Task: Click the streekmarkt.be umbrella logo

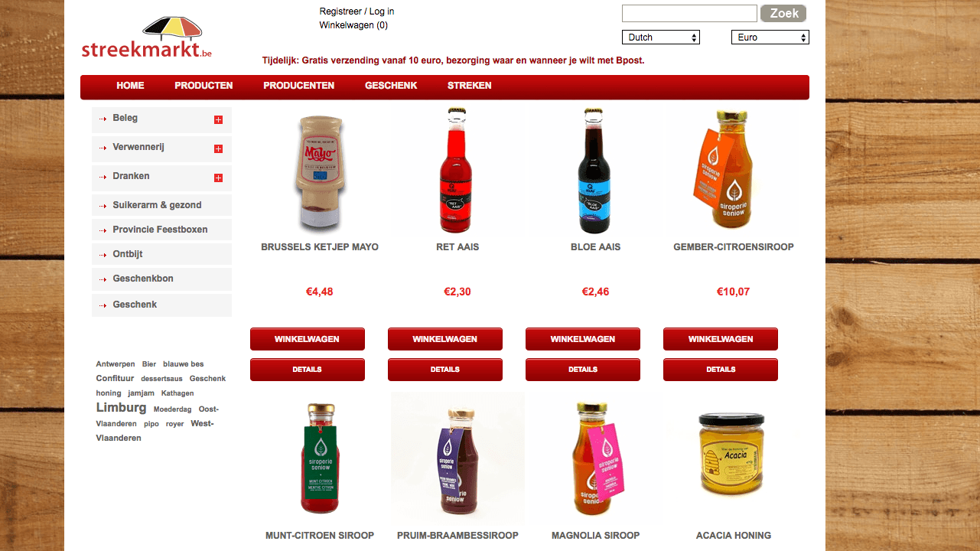Action: (146, 38)
